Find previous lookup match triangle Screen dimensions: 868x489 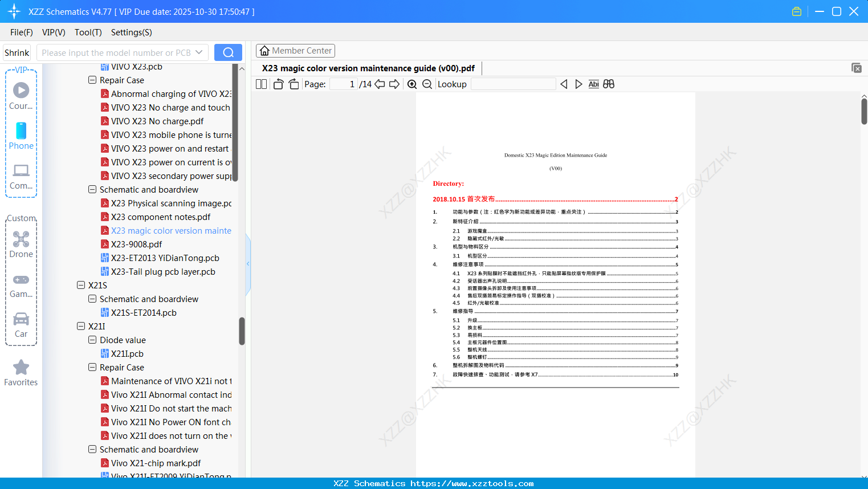(564, 84)
